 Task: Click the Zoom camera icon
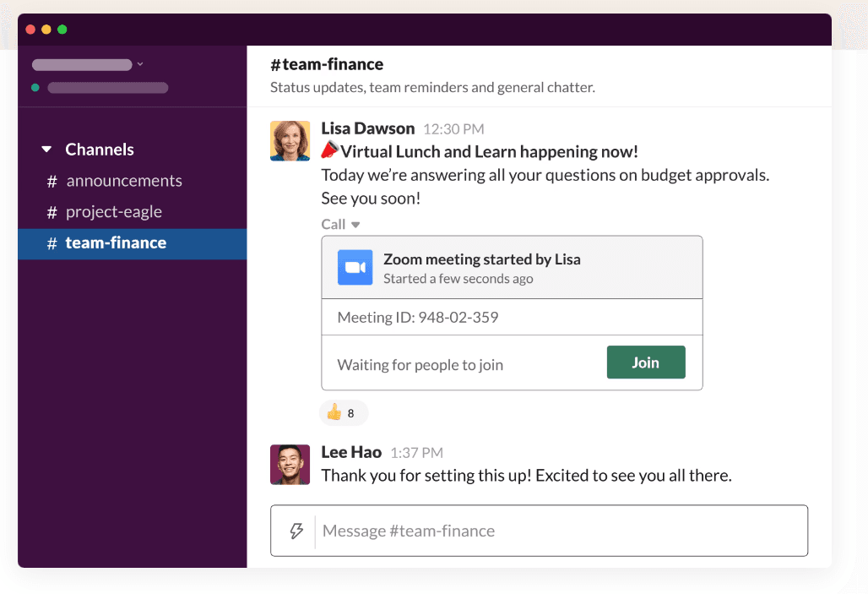[x=355, y=268]
